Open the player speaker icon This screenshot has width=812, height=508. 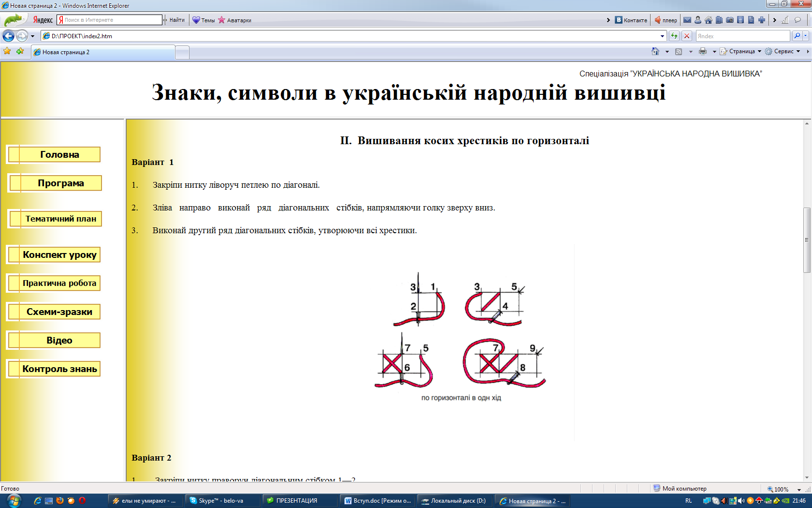658,20
